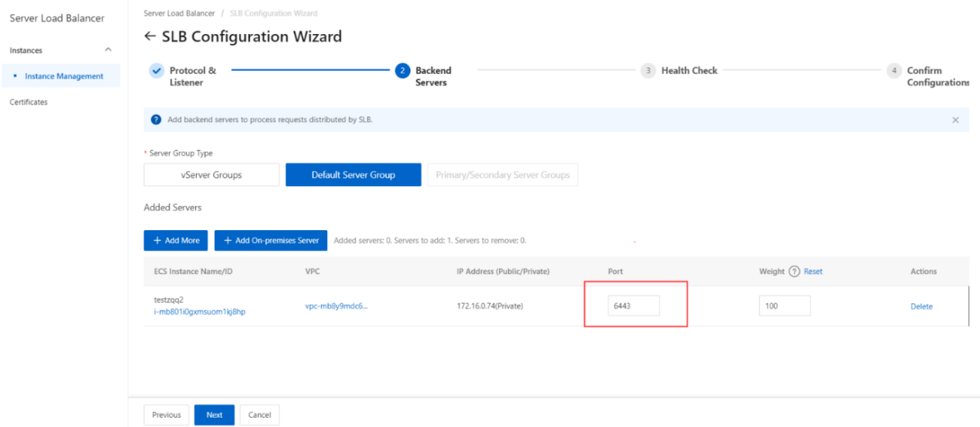The width and height of the screenshot is (980, 427).
Task: Click the Add More button
Action: (176, 241)
